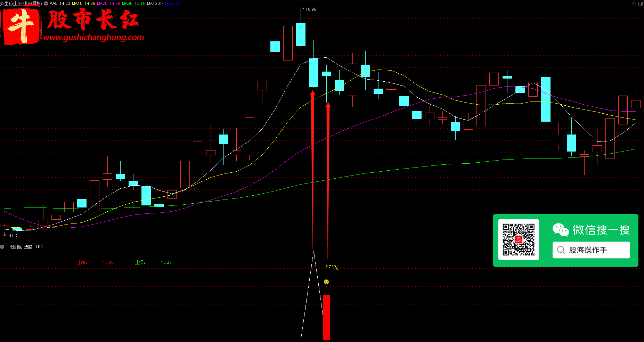Select the MA60: 13.16 label
This screenshot has height=342, width=644.
(x=133, y=3)
